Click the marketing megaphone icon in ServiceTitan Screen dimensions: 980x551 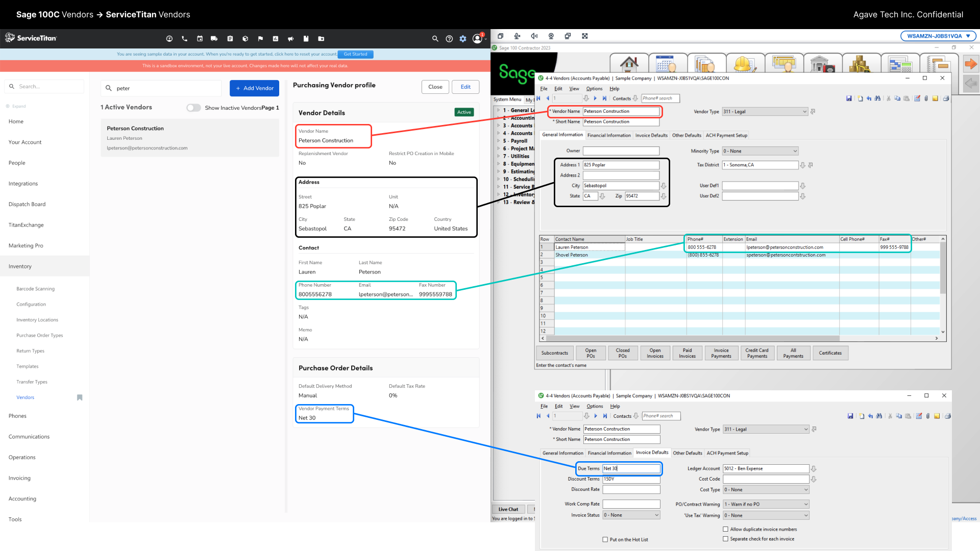click(x=290, y=38)
